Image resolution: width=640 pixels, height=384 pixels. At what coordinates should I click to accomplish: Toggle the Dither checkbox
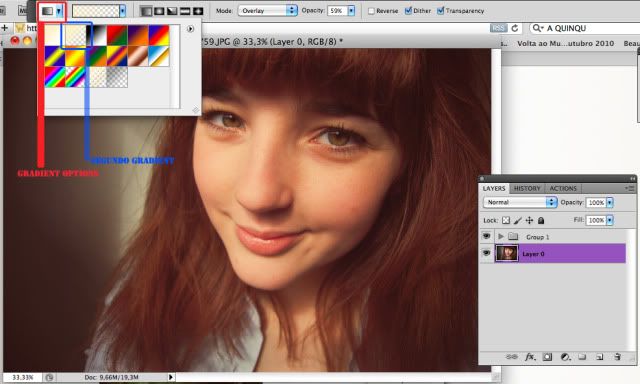pyautogui.click(x=408, y=11)
